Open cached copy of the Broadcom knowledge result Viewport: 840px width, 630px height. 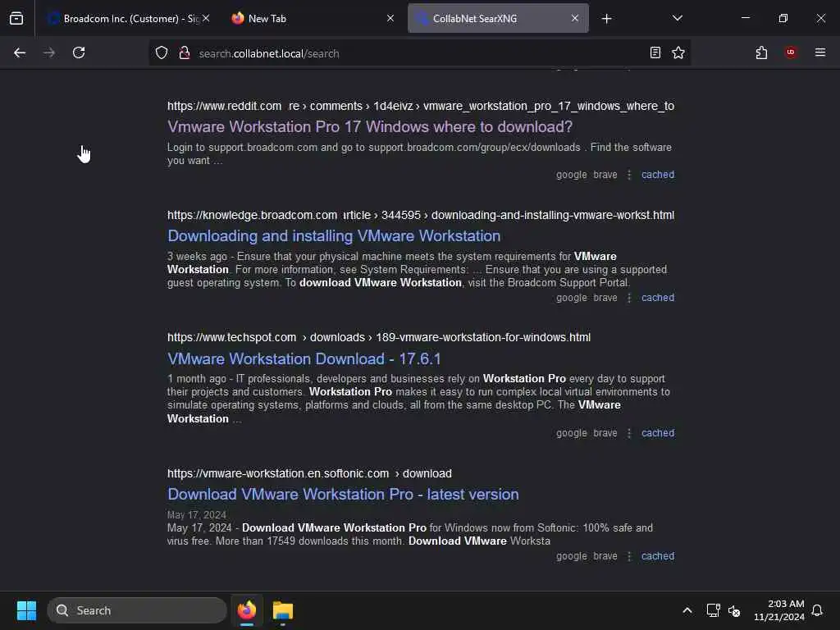click(x=658, y=298)
